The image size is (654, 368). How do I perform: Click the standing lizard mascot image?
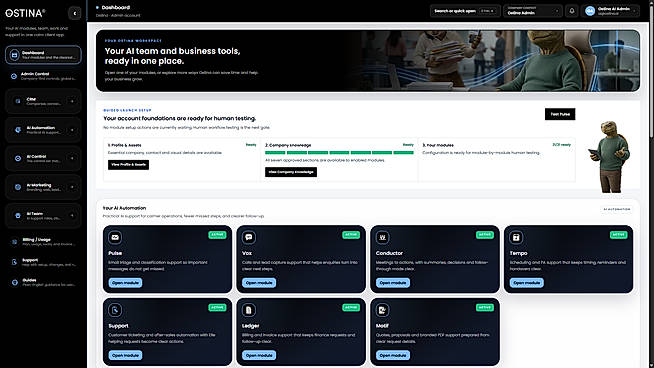[x=610, y=157]
